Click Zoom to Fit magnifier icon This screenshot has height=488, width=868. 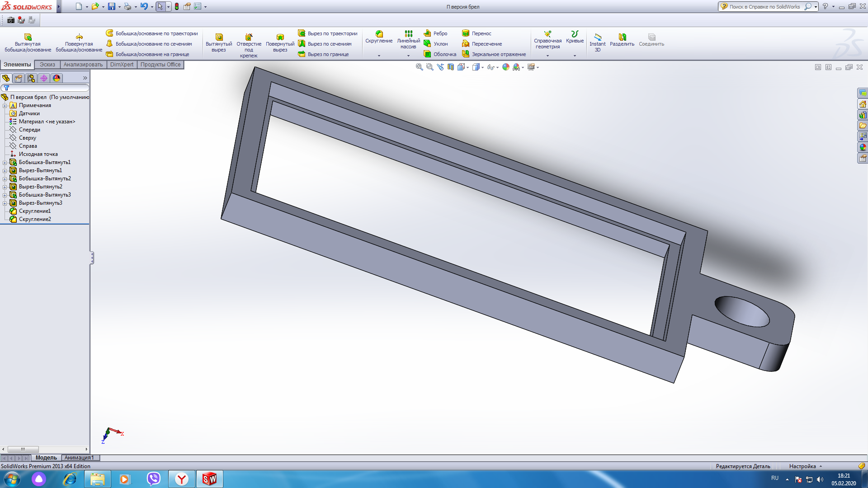[419, 67]
